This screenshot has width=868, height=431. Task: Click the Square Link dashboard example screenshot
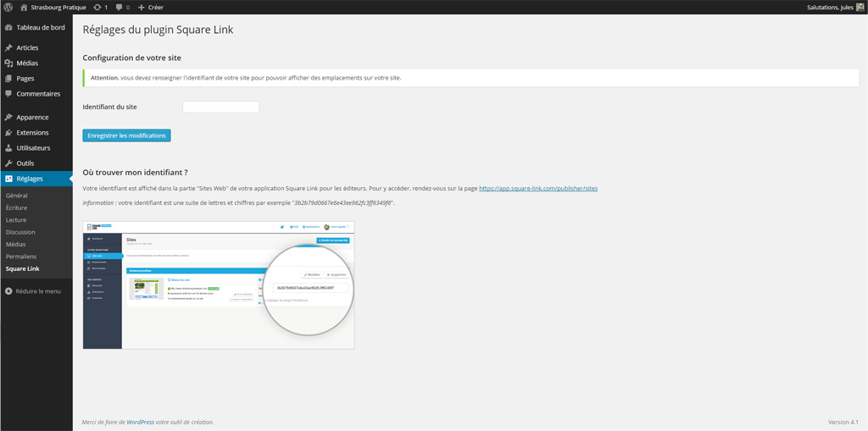(x=219, y=285)
